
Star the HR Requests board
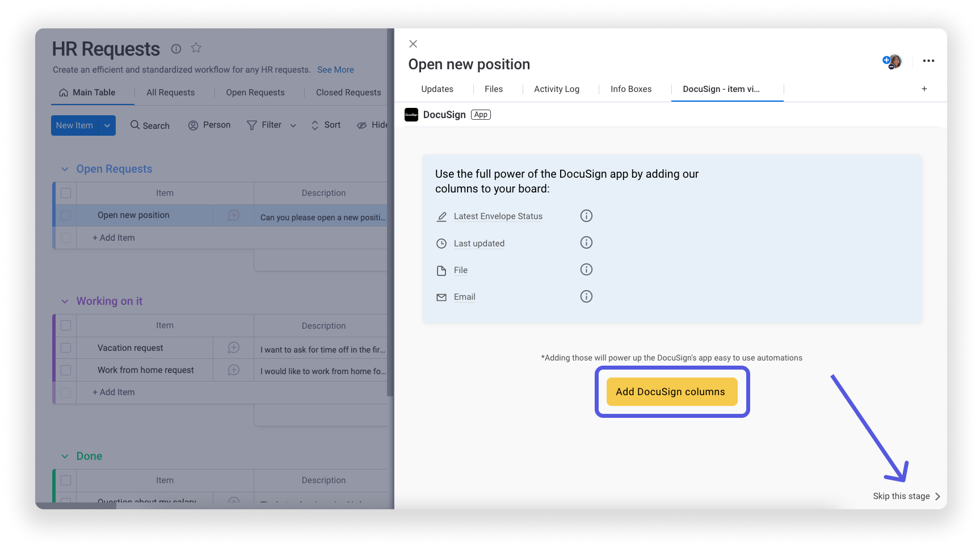pyautogui.click(x=196, y=48)
